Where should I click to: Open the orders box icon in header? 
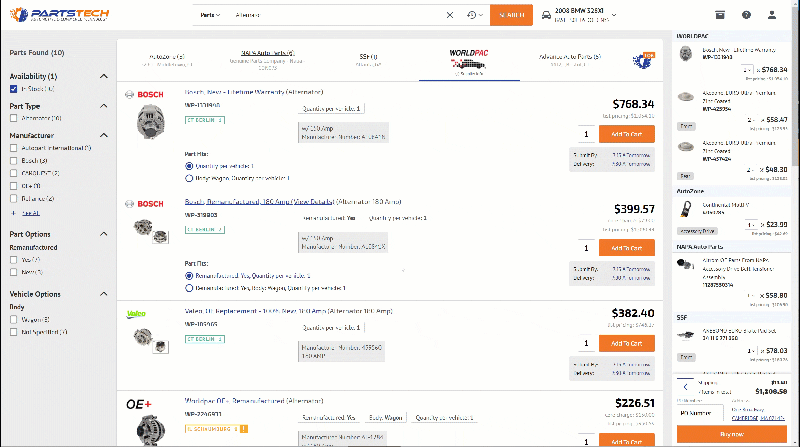[x=720, y=15]
